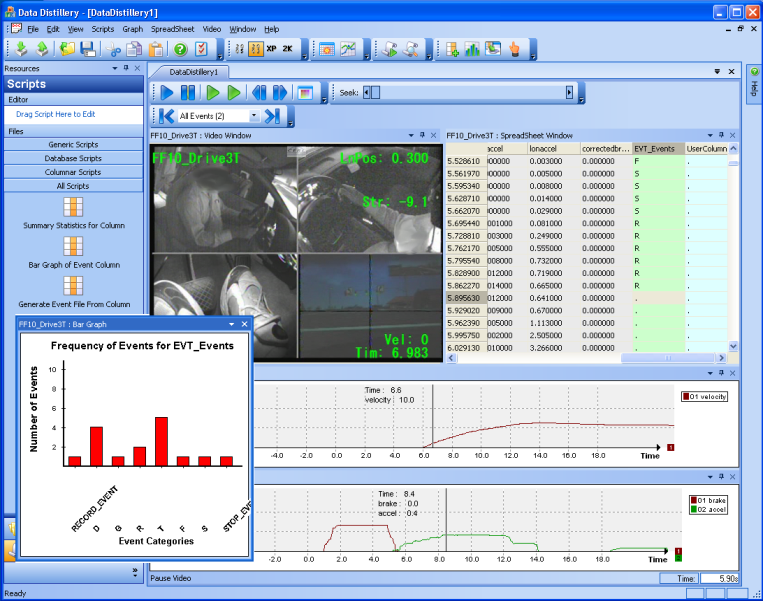Click the export data up-arrow icon
This screenshot has width=763, height=601.
(x=43, y=49)
